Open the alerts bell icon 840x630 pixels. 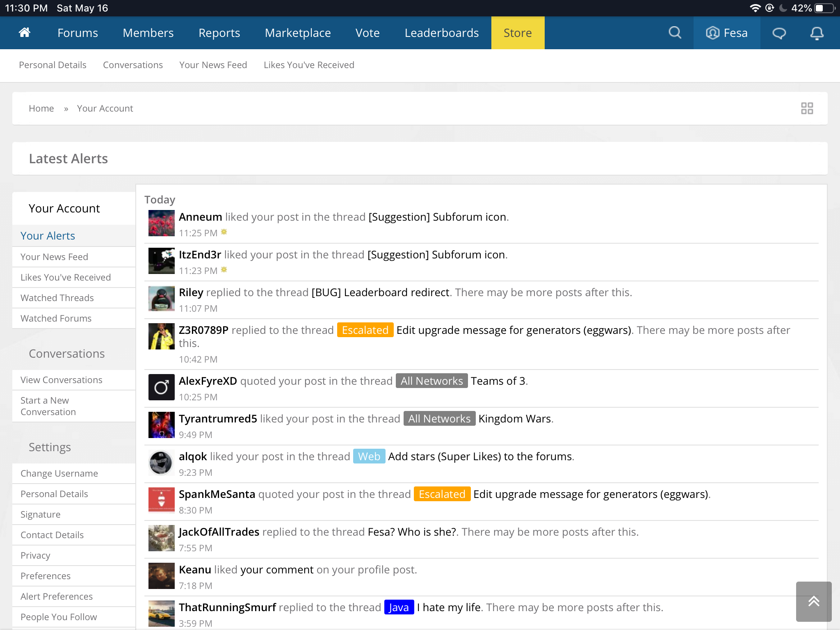click(817, 33)
